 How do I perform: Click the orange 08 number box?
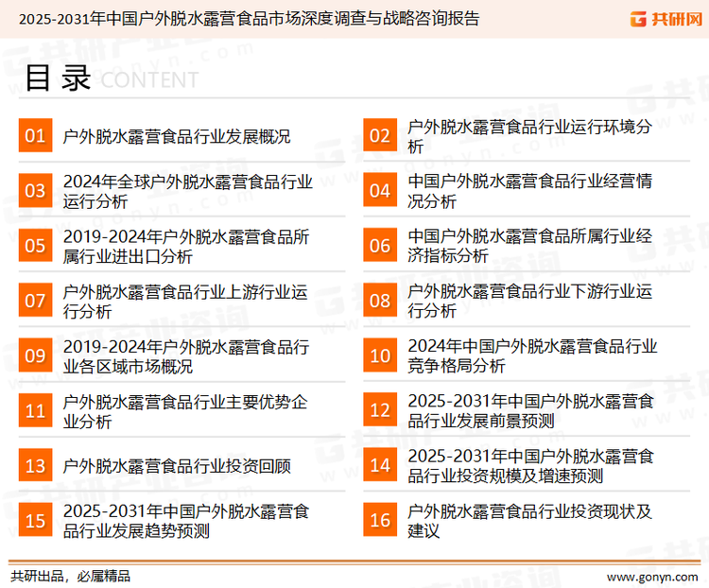(x=380, y=301)
